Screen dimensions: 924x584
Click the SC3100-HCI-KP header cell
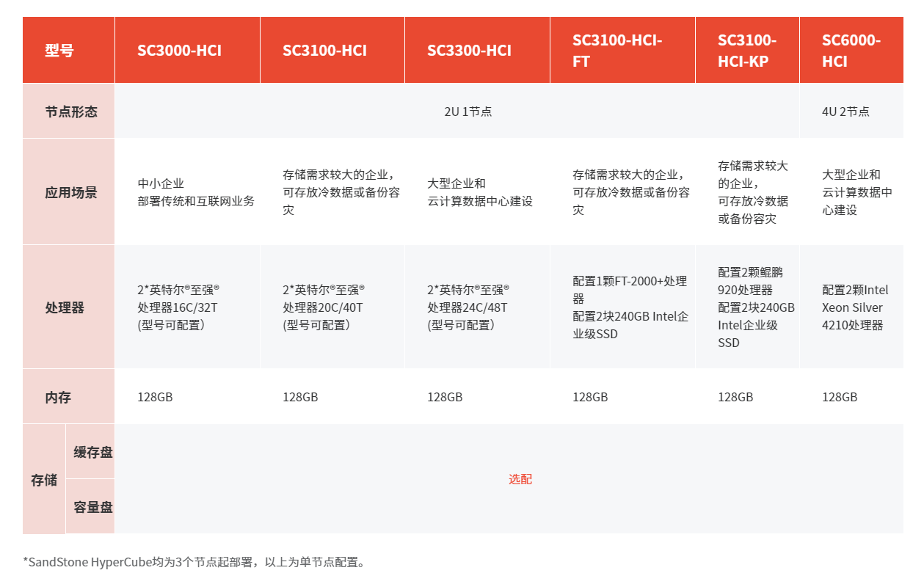(x=746, y=51)
